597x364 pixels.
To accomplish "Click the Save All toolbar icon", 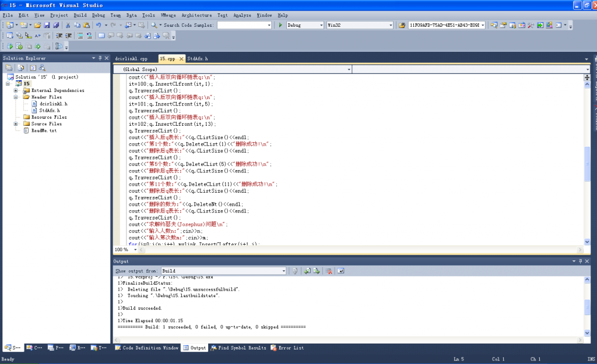I will pos(56,26).
